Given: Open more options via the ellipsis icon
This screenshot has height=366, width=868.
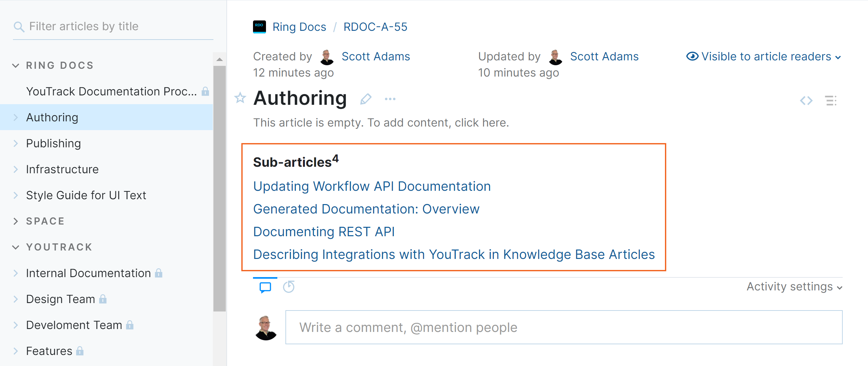Looking at the screenshot, I should click(x=390, y=99).
